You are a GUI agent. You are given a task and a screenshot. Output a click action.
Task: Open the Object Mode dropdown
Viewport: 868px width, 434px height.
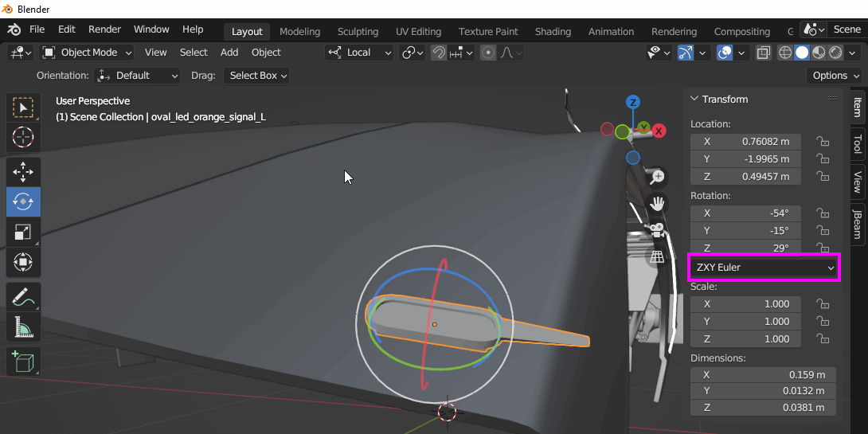pos(88,53)
